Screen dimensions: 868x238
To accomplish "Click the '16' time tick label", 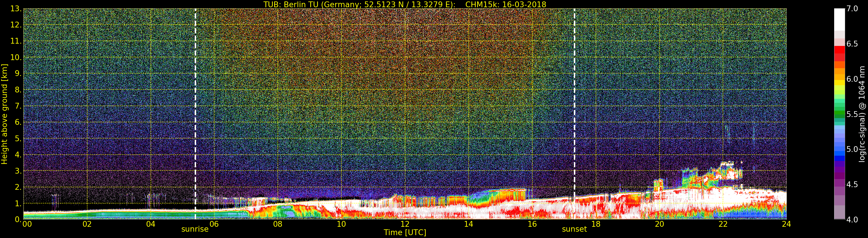I will coord(532,224).
